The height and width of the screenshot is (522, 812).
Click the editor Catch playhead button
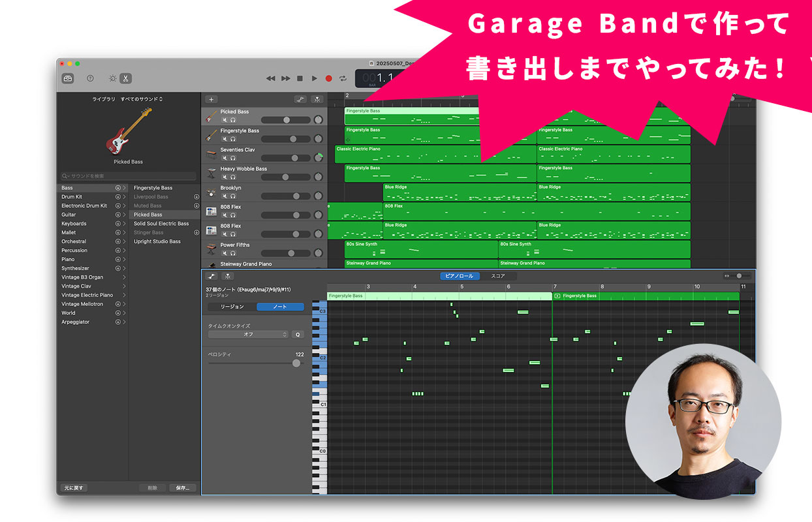click(x=228, y=276)
